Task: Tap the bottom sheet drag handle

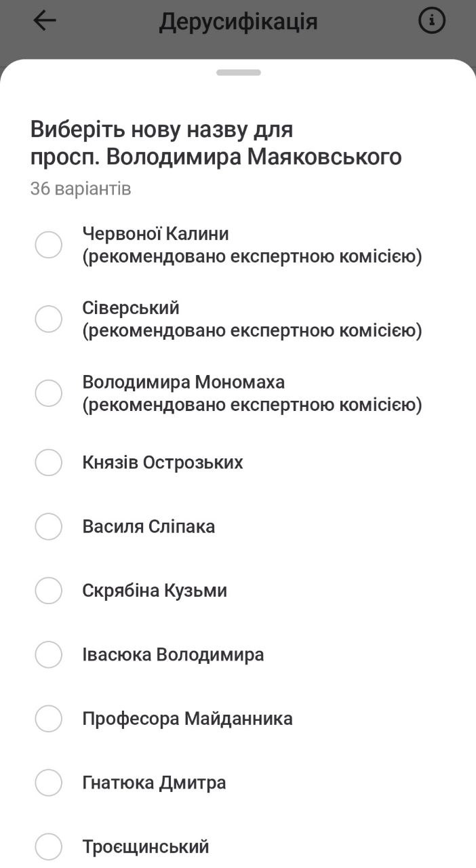Action: click(x=239, y=73)
